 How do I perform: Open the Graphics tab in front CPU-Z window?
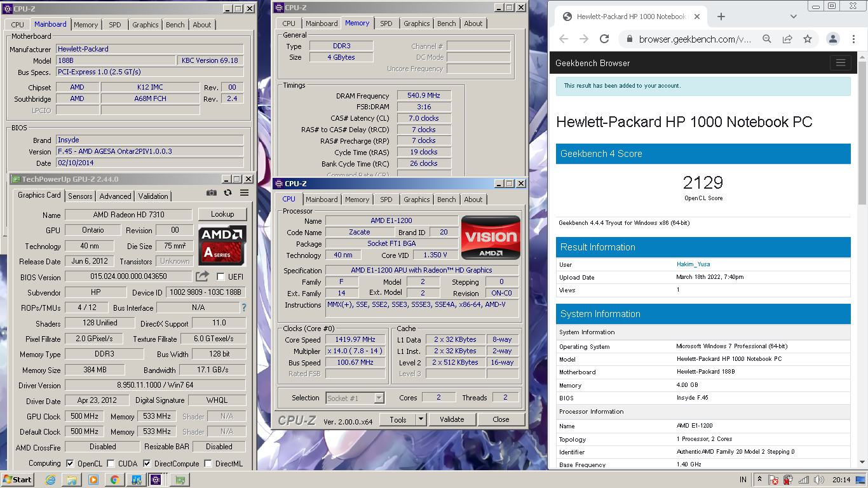(416, 200)
